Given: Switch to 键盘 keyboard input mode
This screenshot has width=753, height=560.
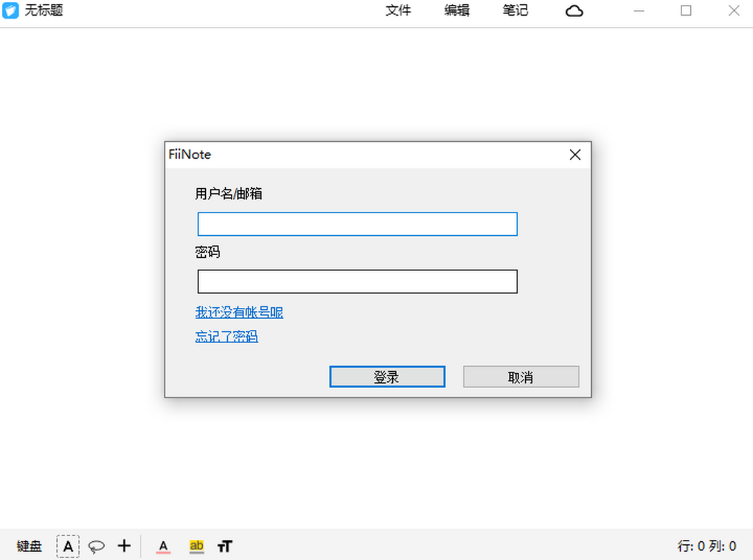Looking at the screenshot, I should click(29, 546).
